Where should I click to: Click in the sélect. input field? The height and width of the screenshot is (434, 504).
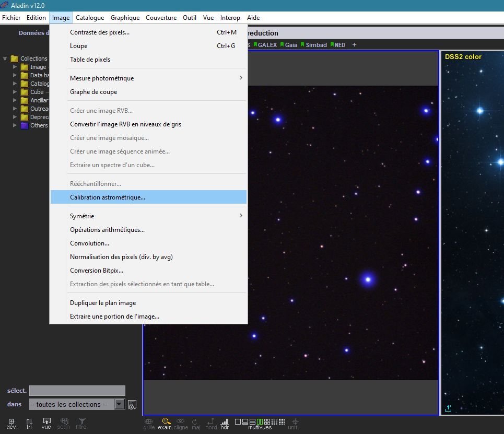coord(77,390)
